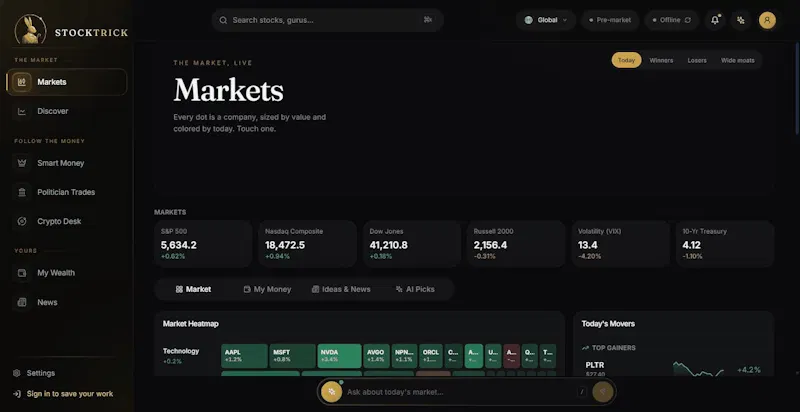Select the Wide moats filter

pos(738,60)
